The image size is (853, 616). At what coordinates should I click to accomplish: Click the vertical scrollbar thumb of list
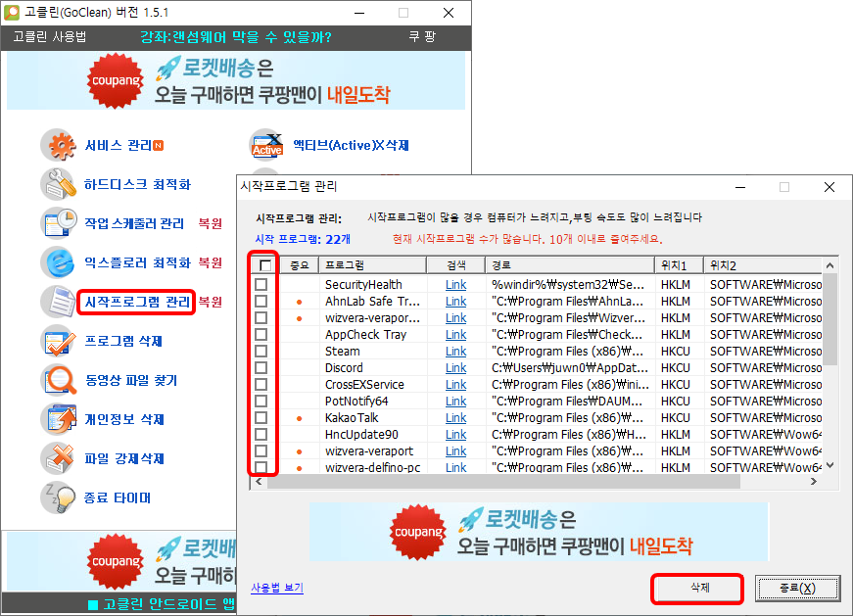pos(829,319)
